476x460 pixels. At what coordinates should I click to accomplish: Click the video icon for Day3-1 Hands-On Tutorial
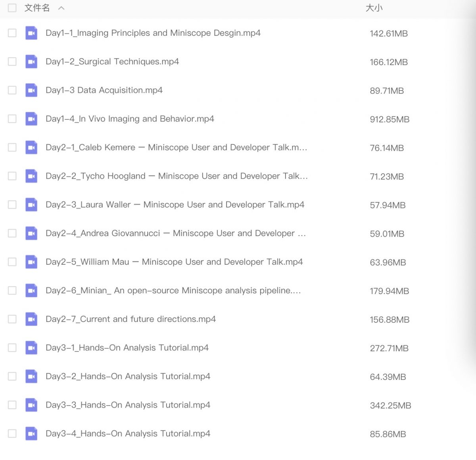31,348
